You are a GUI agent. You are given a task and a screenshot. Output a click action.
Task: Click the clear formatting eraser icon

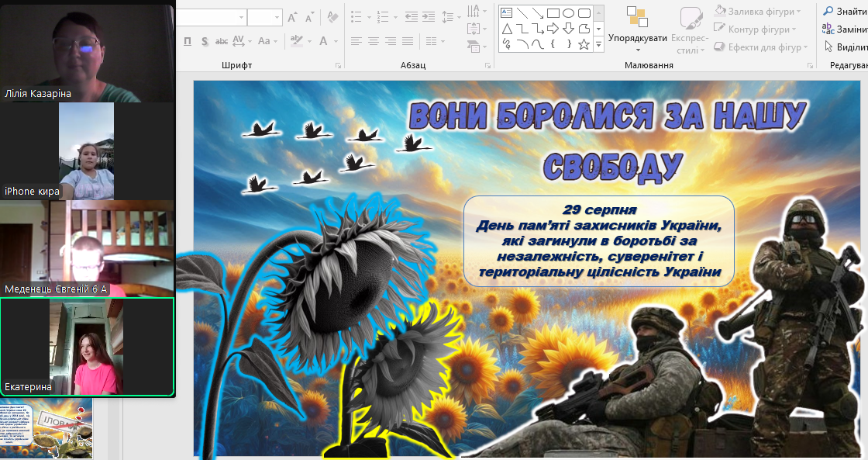[x=332, y=17]
